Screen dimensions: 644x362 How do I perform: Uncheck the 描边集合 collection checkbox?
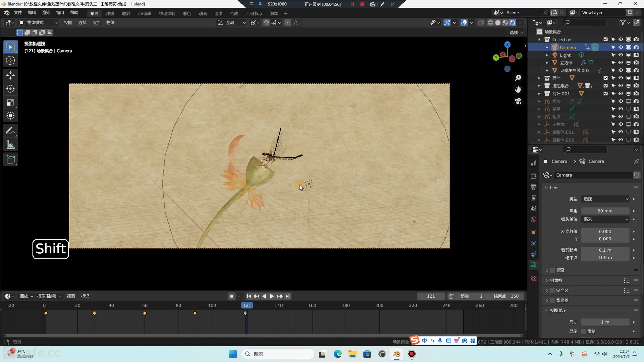point(606,86)
